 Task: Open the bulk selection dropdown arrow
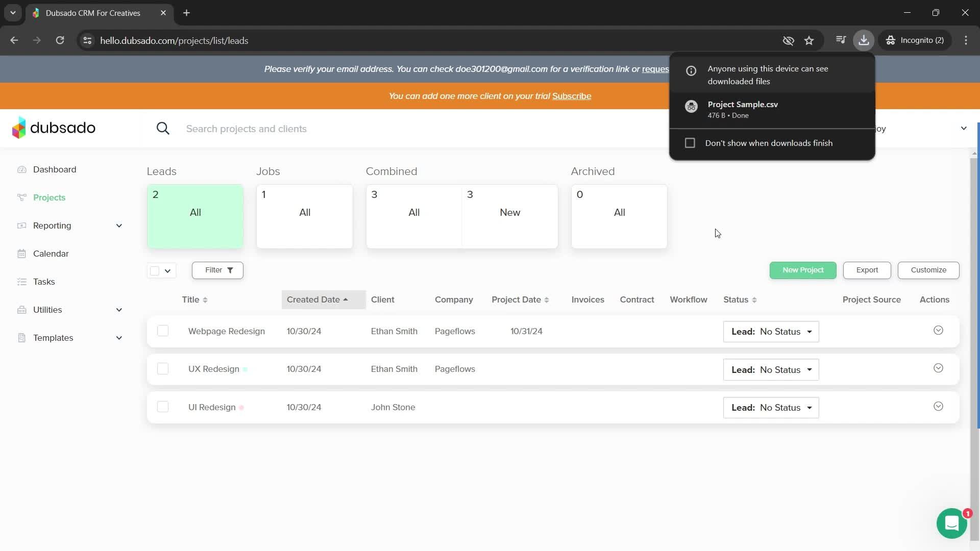(x=167, y=271)
